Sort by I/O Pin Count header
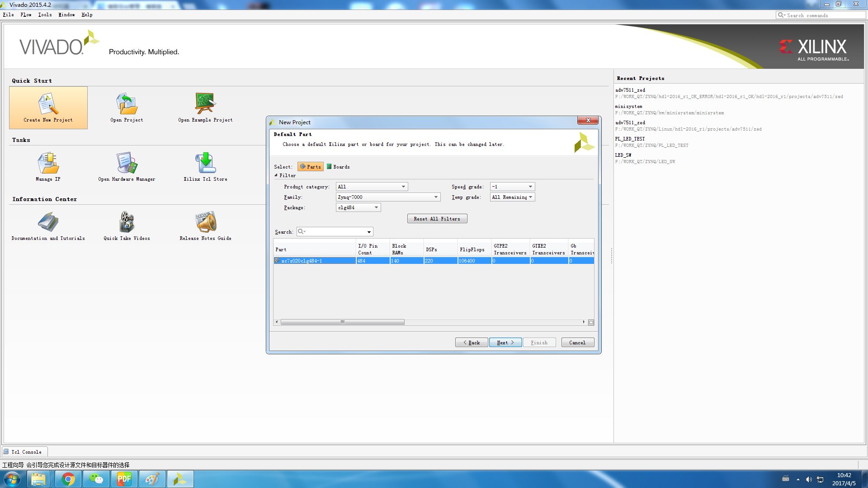 [373, 249]
